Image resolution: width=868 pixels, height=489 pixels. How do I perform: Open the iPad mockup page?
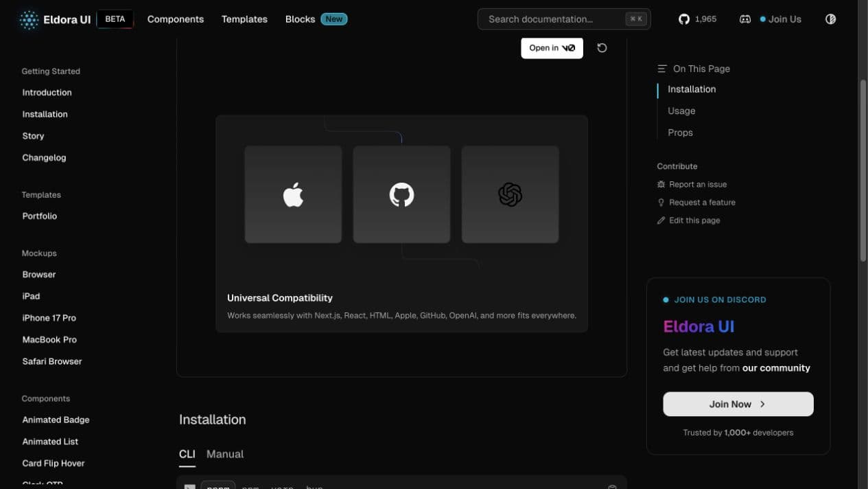(x=31, y=296)
